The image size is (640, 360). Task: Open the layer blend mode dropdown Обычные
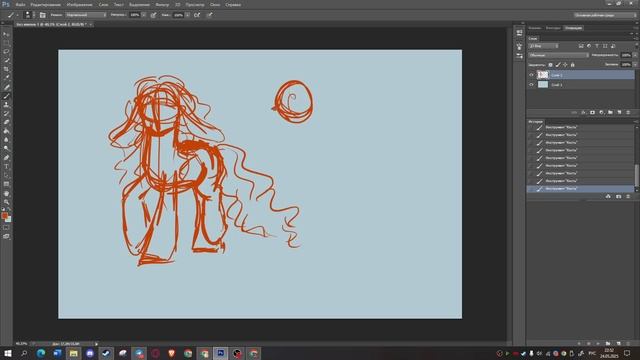558,55
